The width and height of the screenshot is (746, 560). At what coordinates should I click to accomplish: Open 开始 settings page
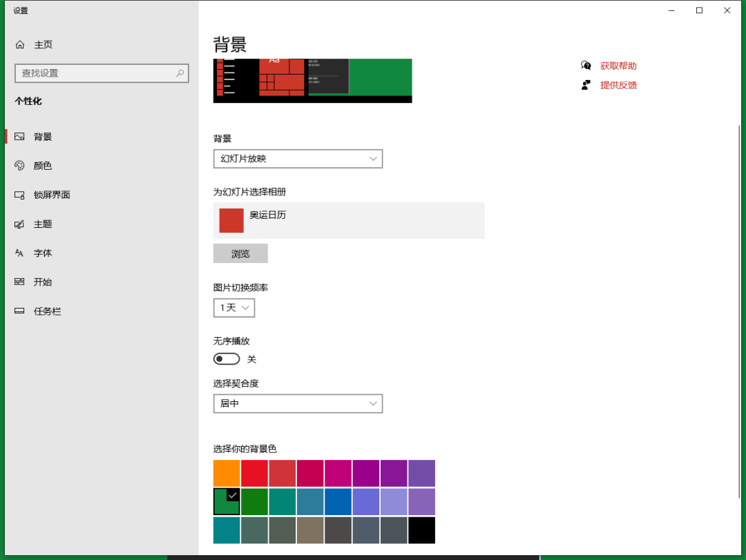(x=43, y=282)
